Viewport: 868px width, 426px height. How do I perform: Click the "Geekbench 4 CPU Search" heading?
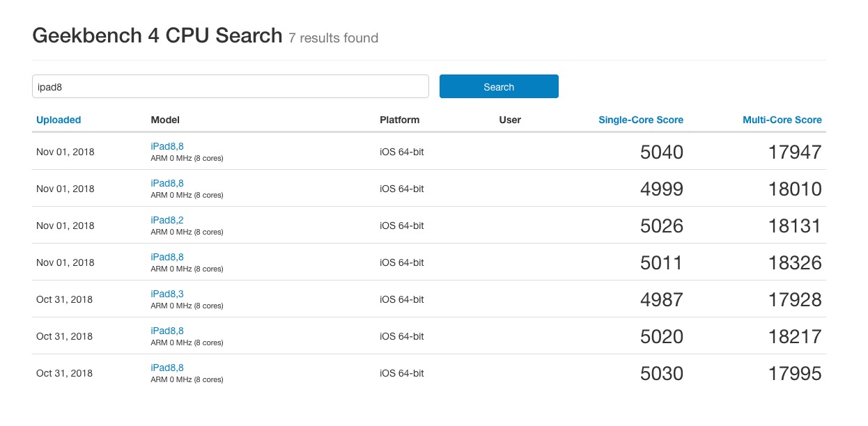pos(157,36)
